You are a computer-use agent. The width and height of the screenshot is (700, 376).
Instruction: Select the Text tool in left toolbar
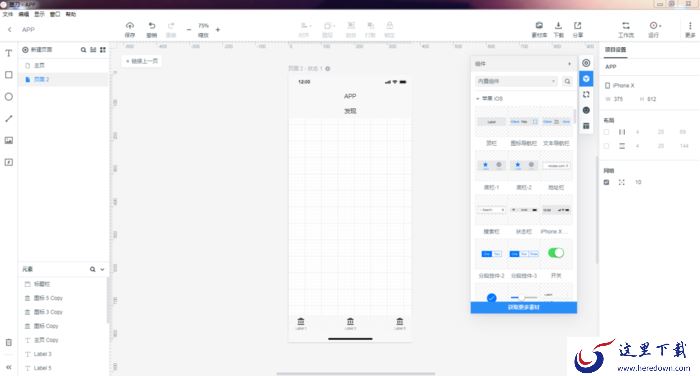[x=8, y=53]
